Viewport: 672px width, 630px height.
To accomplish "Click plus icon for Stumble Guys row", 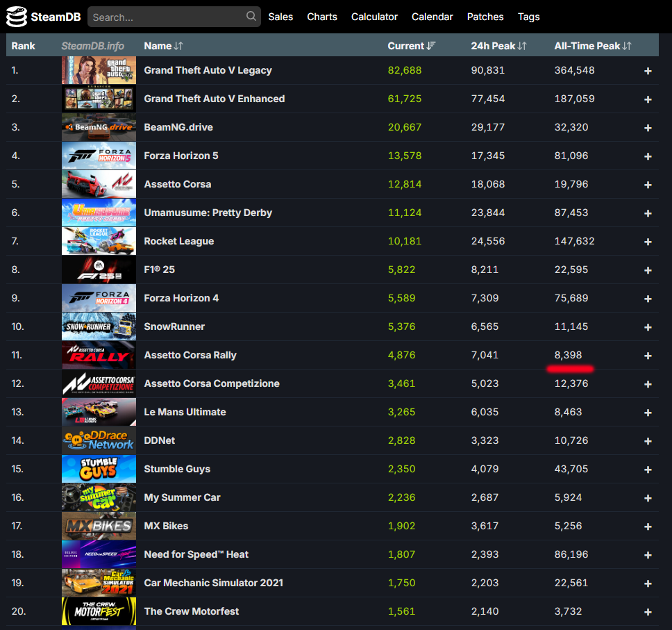I will tap(648, 470).
